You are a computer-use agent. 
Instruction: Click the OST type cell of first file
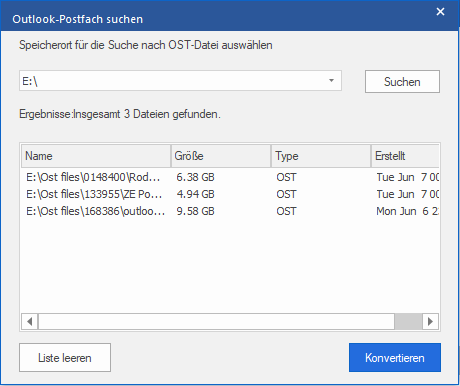pyautogui.click(x=286, y=177)
